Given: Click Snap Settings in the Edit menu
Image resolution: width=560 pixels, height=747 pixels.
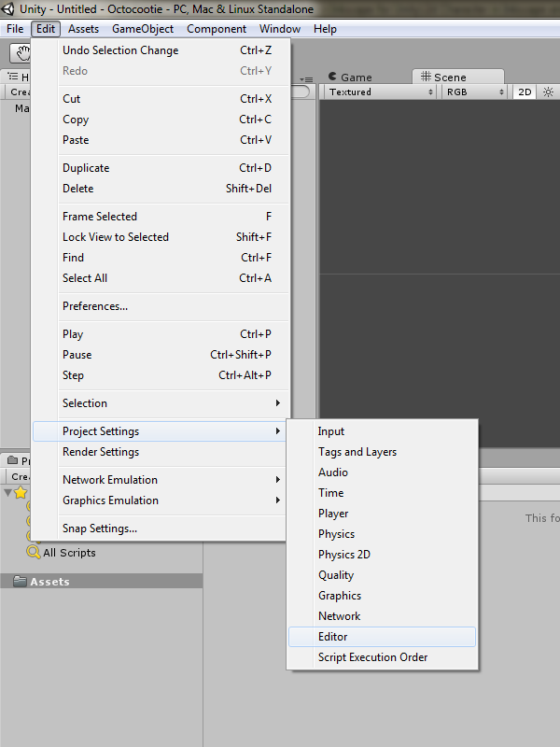Looking at the screenshot, I should point(100,529).
